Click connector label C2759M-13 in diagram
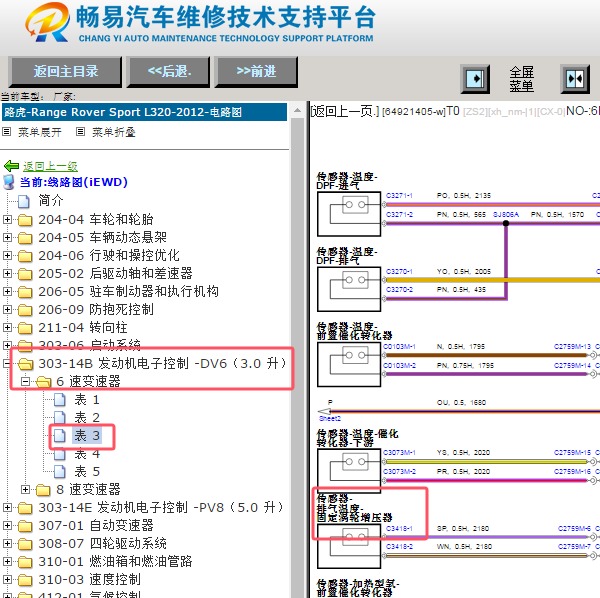The width and height of the screenshot is (600, 598). [572, 347]
